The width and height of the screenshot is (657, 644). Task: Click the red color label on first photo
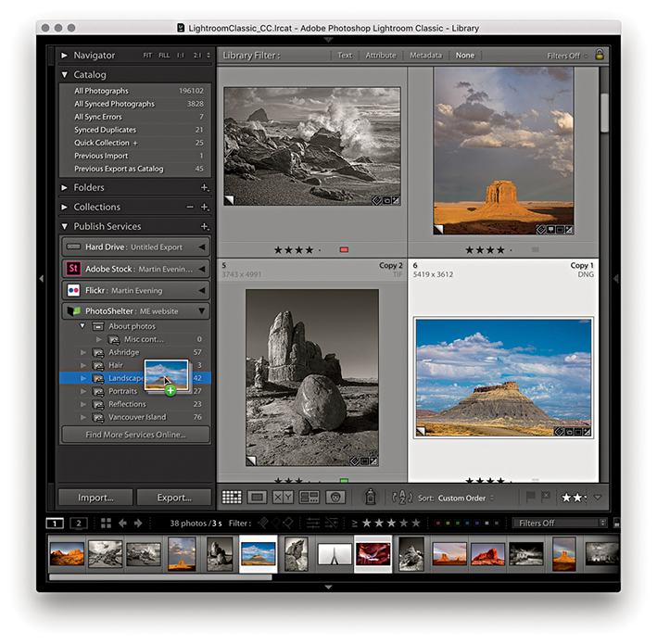tap(344, 249)
